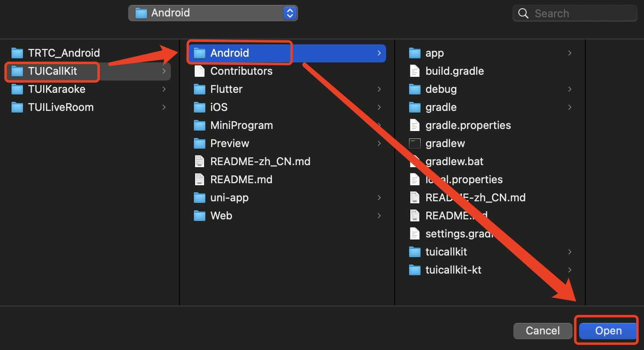The image size is (644, 350).
Task: Select the build.gradle file name
Action: click(x=455, y=71)
